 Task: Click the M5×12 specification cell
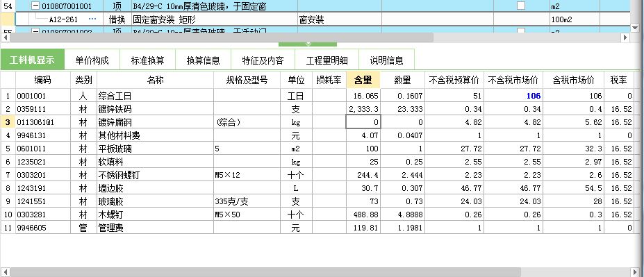coord(247,175)
